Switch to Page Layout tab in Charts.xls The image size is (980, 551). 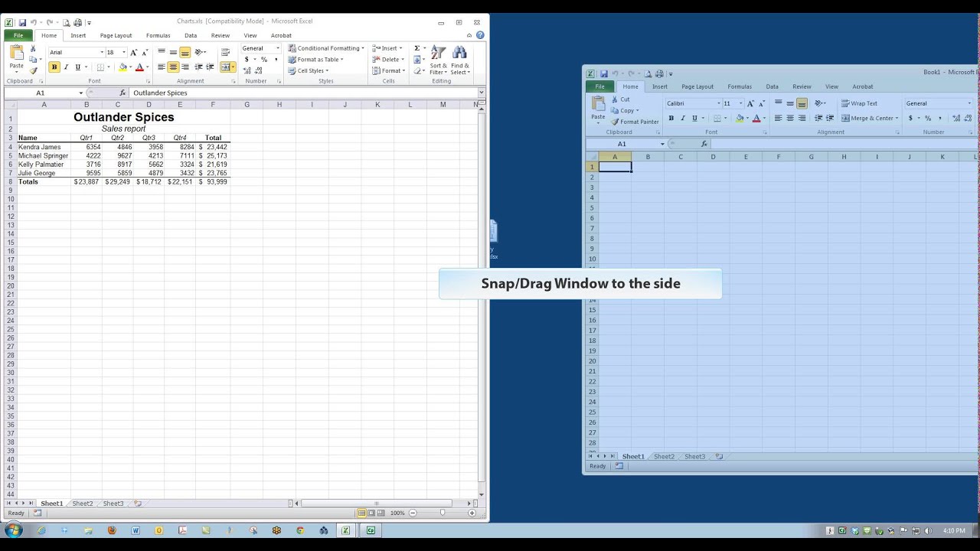116,35
